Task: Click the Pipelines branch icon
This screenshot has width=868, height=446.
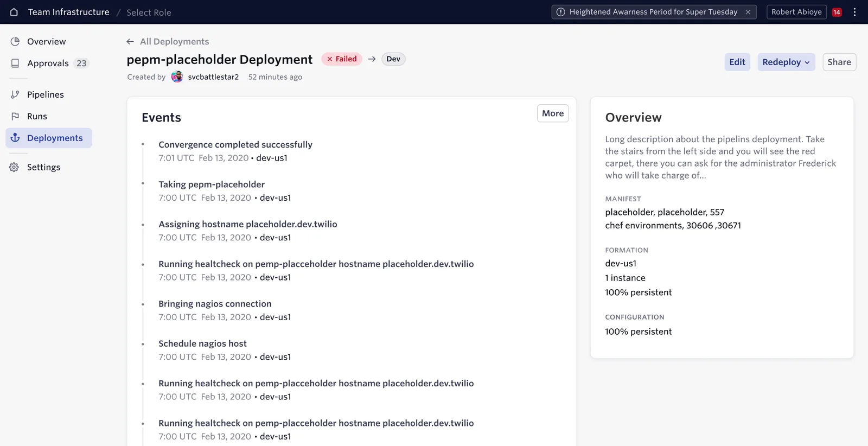Action: (15, 94)
